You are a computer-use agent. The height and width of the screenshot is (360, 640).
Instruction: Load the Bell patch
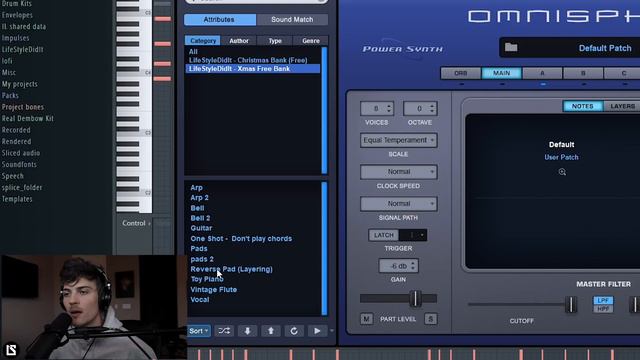[197, 208]
